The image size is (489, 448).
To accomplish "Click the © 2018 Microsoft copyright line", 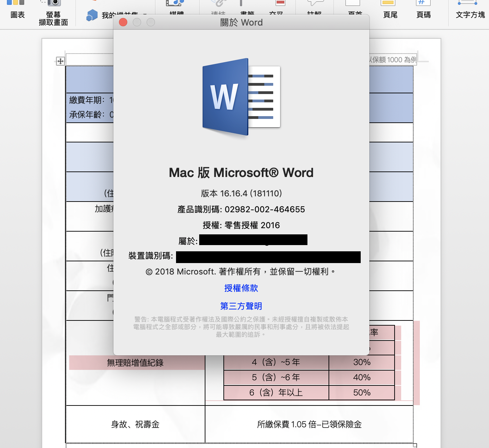I will (241, 272).
